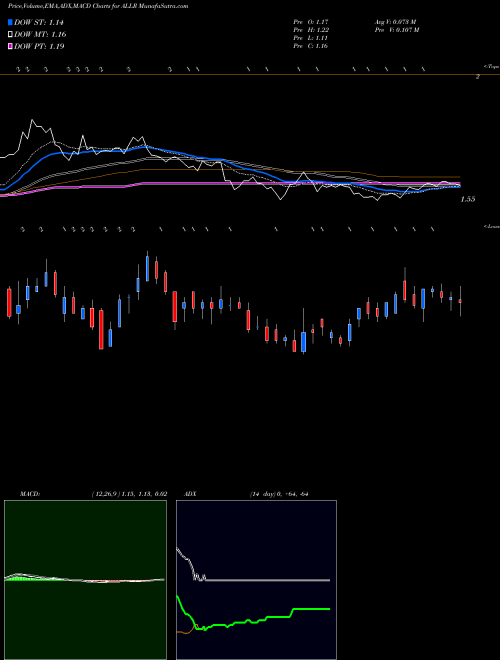Click the blue DOW ST legend swatch

pos(10,22)
